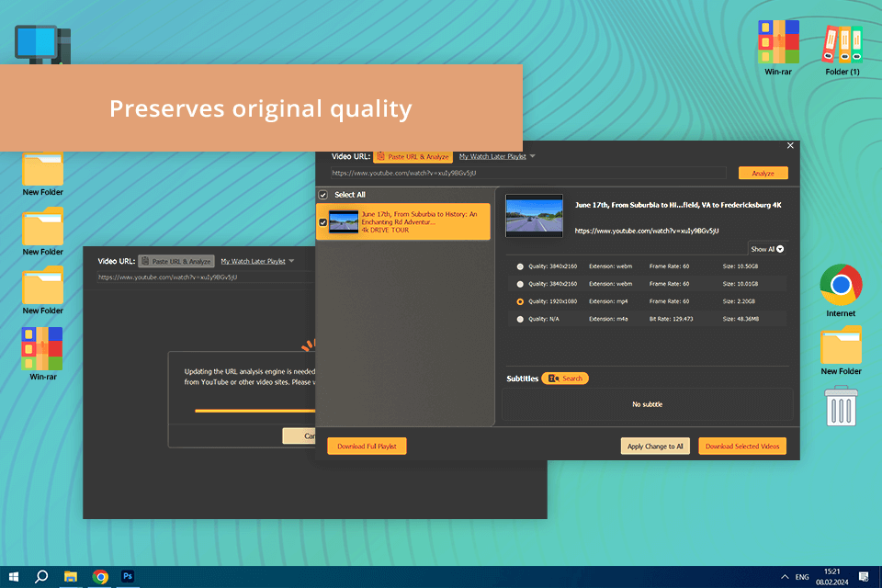The height and width of the screenshot is (588, 882).
Task: Toggle the Select All checkbox
Action: (322, 195)
